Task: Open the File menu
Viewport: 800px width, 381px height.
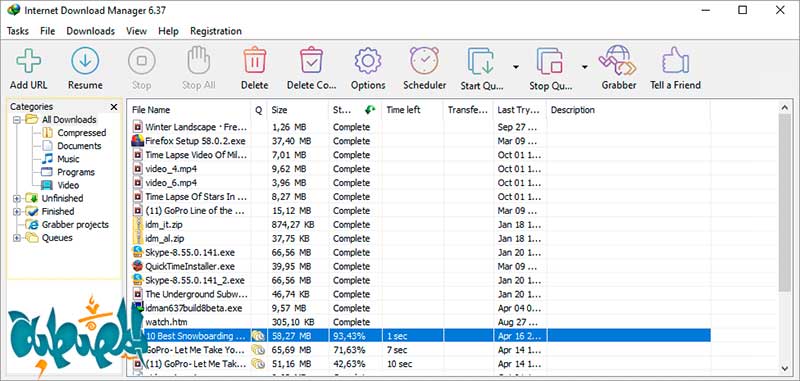Action: 47,31
